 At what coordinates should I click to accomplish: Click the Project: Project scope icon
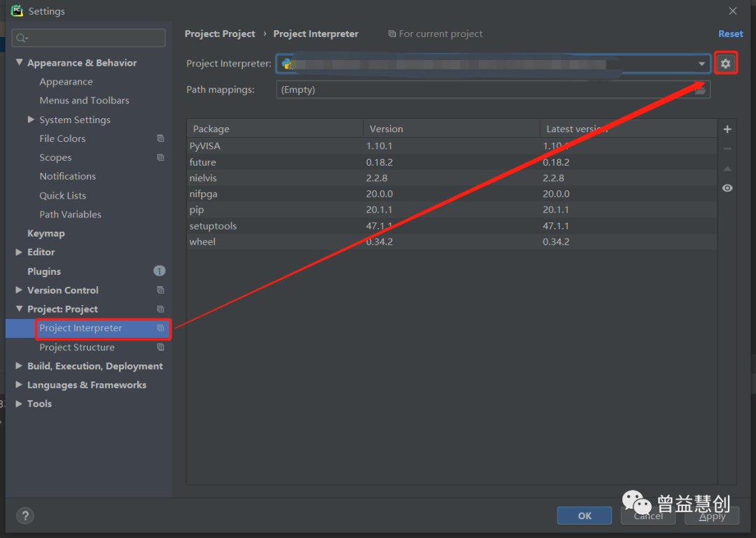point(160,309)
